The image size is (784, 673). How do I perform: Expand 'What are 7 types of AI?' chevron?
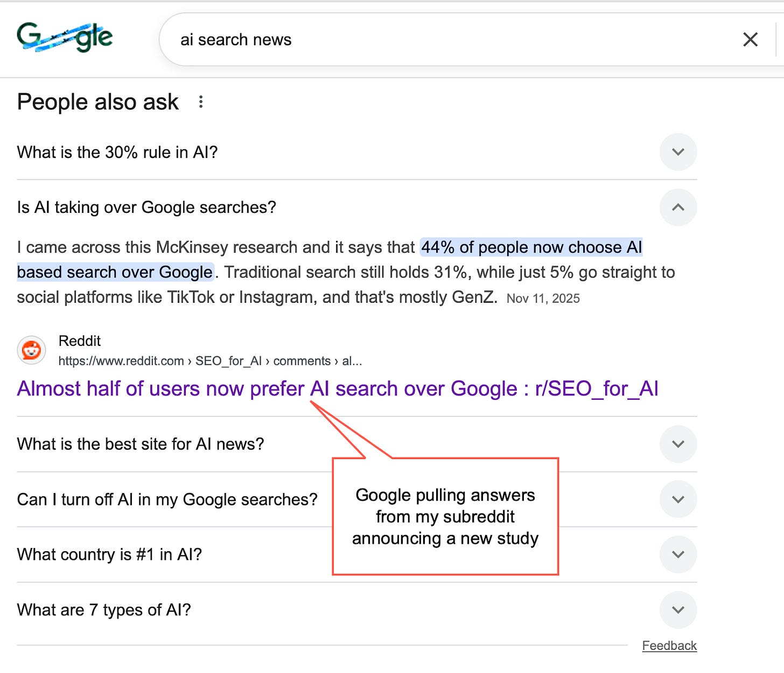[x=678, y=609]
